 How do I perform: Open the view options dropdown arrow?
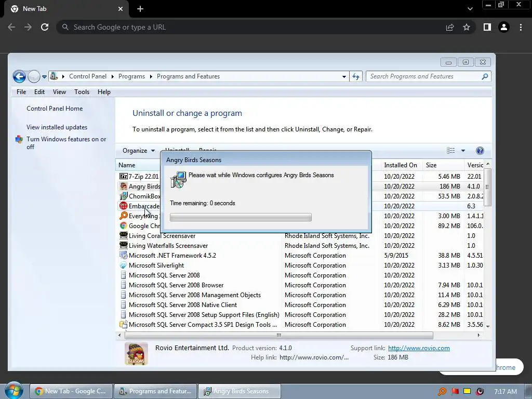(x=463, y=151)
